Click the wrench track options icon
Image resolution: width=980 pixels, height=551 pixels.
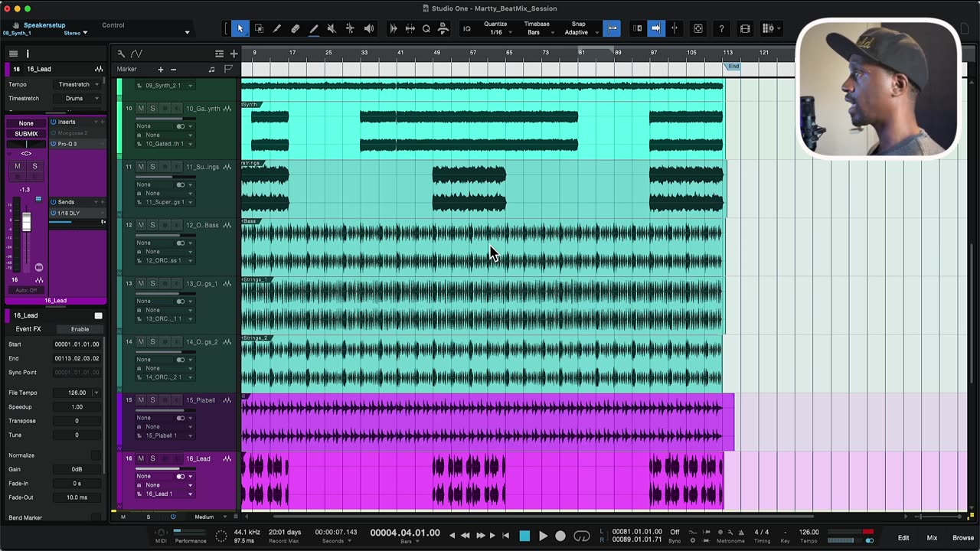pos(121,54)
